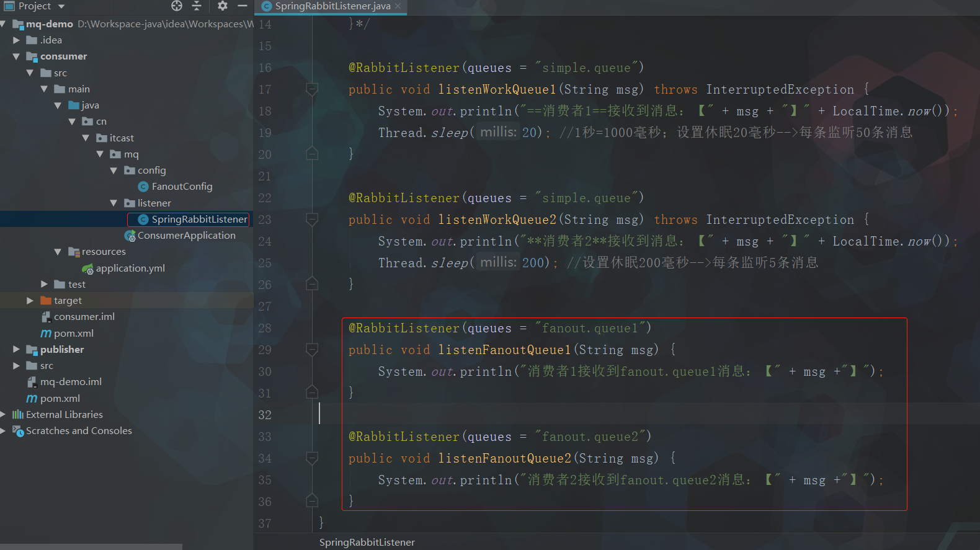
Task: Click the "fanout.queue2" string literal
Action: (594, 437)
